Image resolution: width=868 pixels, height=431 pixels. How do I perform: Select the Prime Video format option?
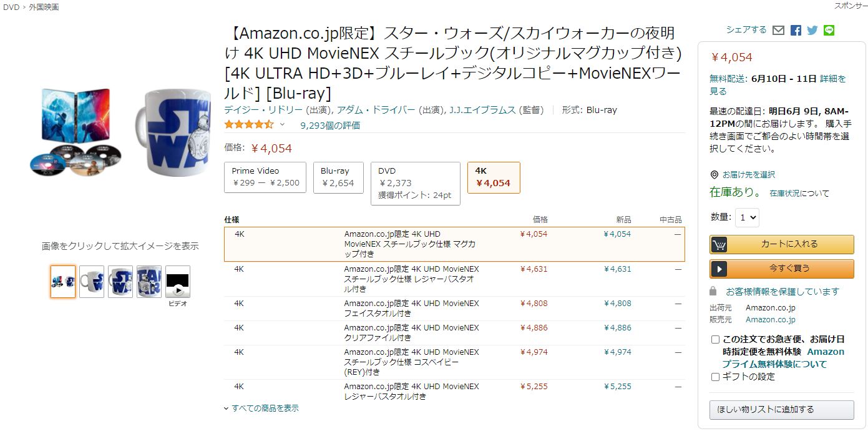coord(265,177)
